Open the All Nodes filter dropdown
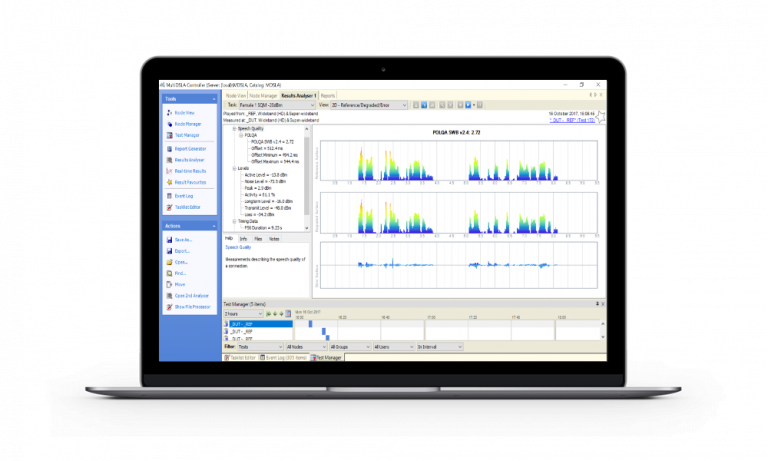The width and height of the screenshot is (768, 461). click(306, 347)
